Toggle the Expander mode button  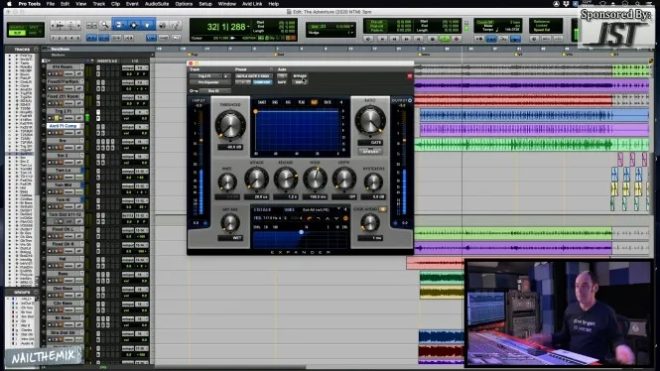click(x=370, y=152)
